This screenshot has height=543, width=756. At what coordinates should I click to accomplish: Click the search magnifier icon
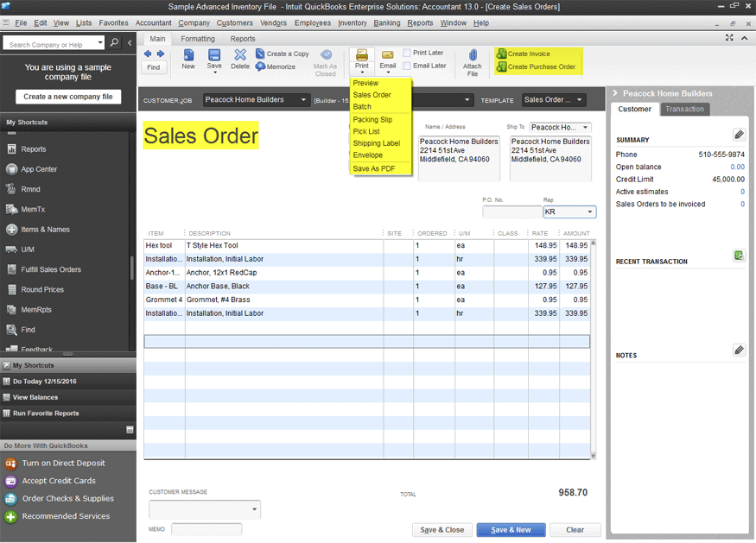[x=114, y=42]
